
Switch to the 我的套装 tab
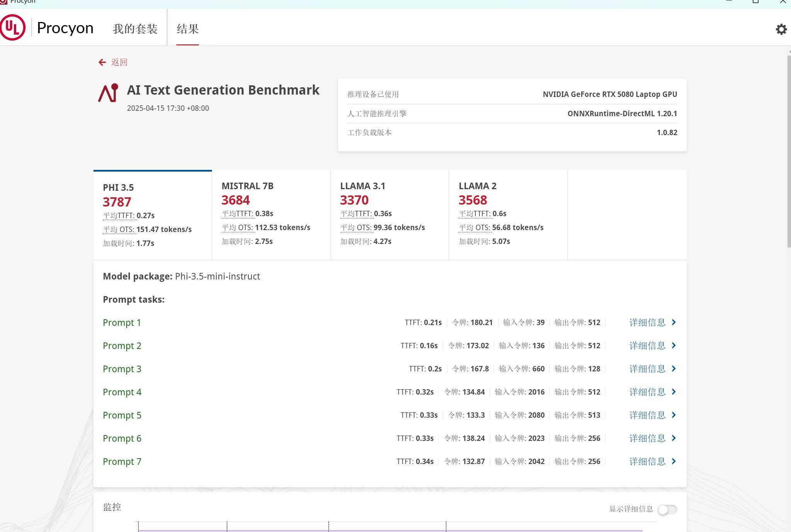click(x=135, y=29)
